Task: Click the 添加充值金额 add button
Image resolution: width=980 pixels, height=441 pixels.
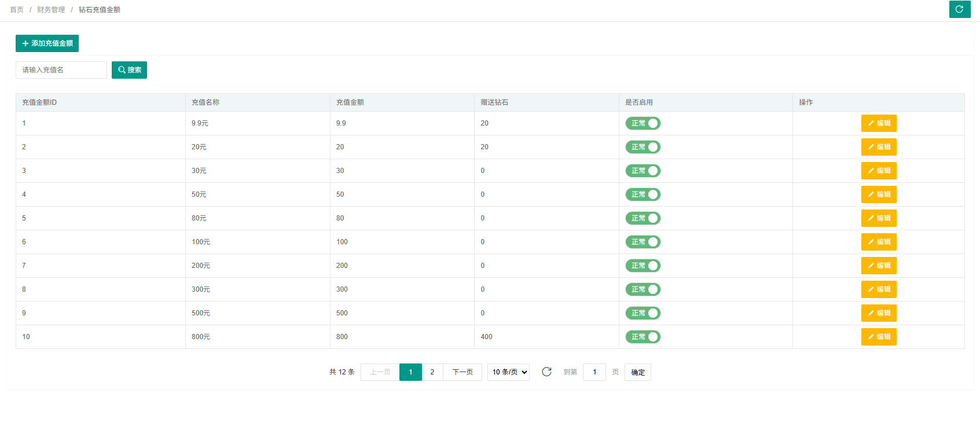Action: 47,43
